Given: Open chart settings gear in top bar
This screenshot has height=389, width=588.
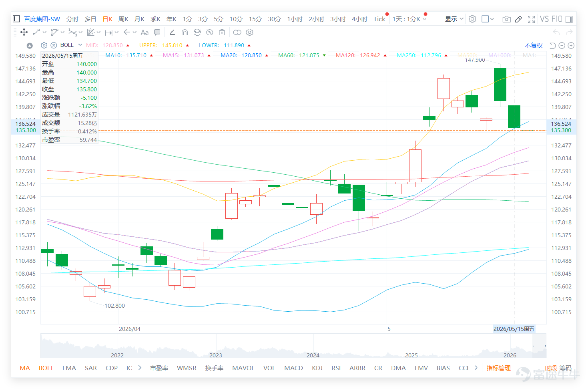Looking at the screenshot, I should coord(472,19).
